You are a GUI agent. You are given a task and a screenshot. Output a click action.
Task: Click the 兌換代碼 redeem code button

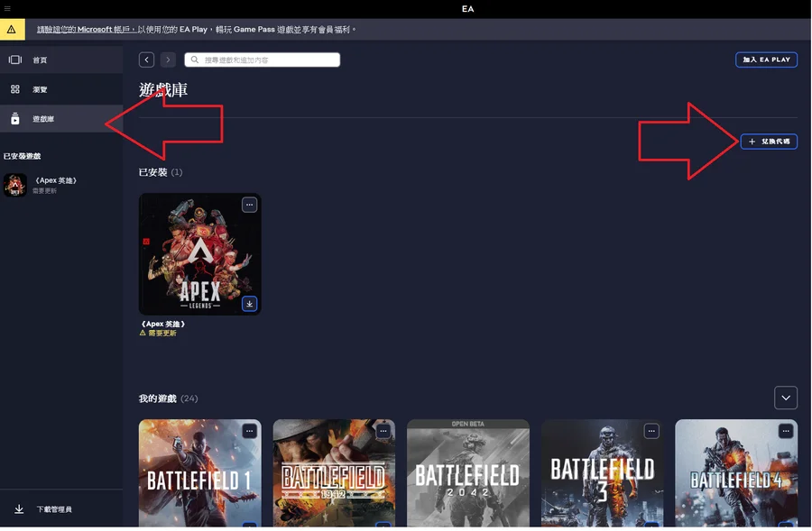(x=769, y=142)
